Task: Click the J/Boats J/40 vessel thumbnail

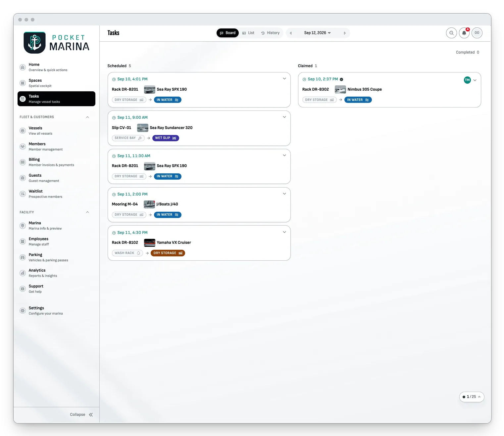Action: point(149,204)
